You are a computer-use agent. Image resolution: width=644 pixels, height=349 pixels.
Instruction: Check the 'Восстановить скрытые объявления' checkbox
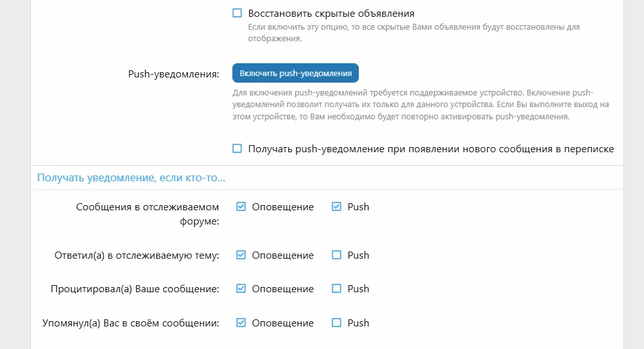(x=237, y=13)
